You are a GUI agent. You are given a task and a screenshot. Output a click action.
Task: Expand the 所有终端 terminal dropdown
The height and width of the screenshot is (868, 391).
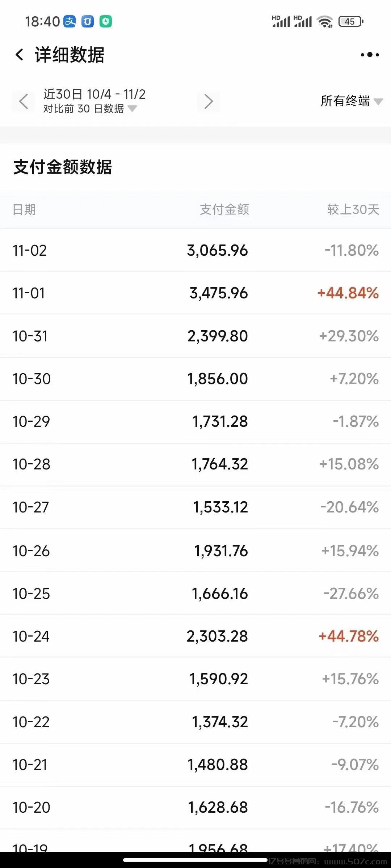click(x=351, y=101)
